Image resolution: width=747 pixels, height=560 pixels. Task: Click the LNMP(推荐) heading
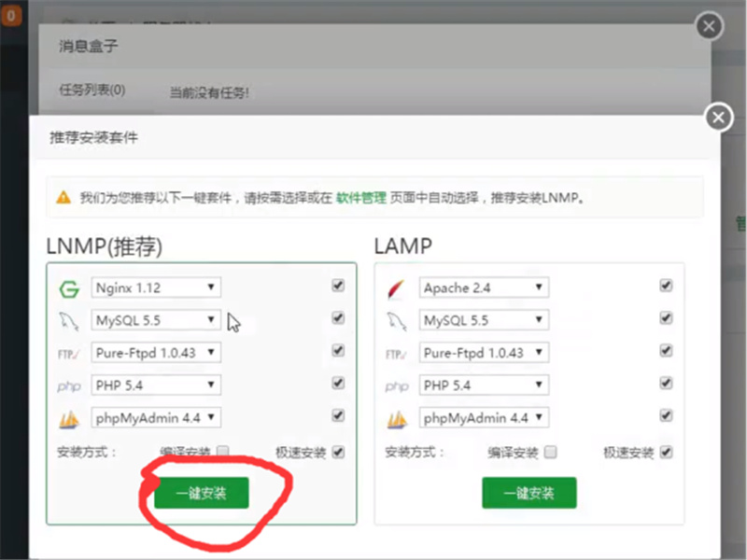point(105,246)
